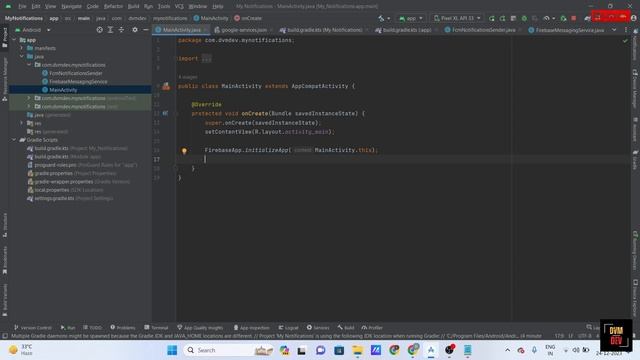640x360 pixels.
Task: Click the gutter icon next to MainActivity class
Action: point(166,86)
